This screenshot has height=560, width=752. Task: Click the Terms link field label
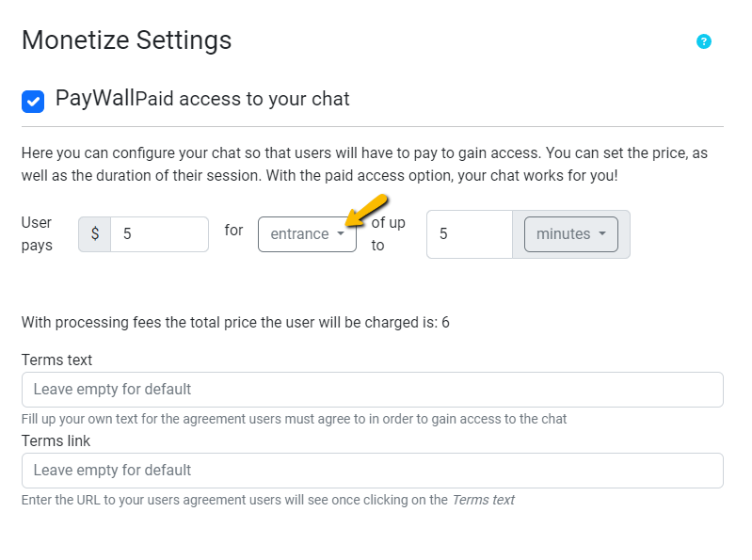56,441
